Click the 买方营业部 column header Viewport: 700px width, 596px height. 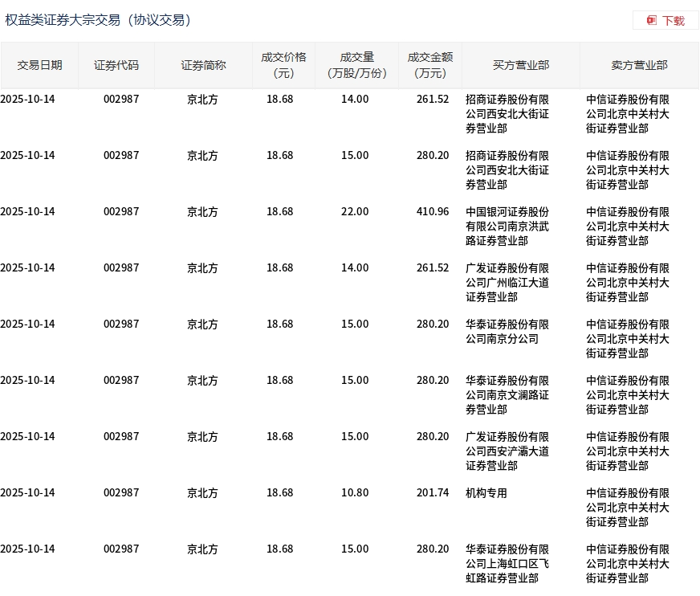[521, 65]
